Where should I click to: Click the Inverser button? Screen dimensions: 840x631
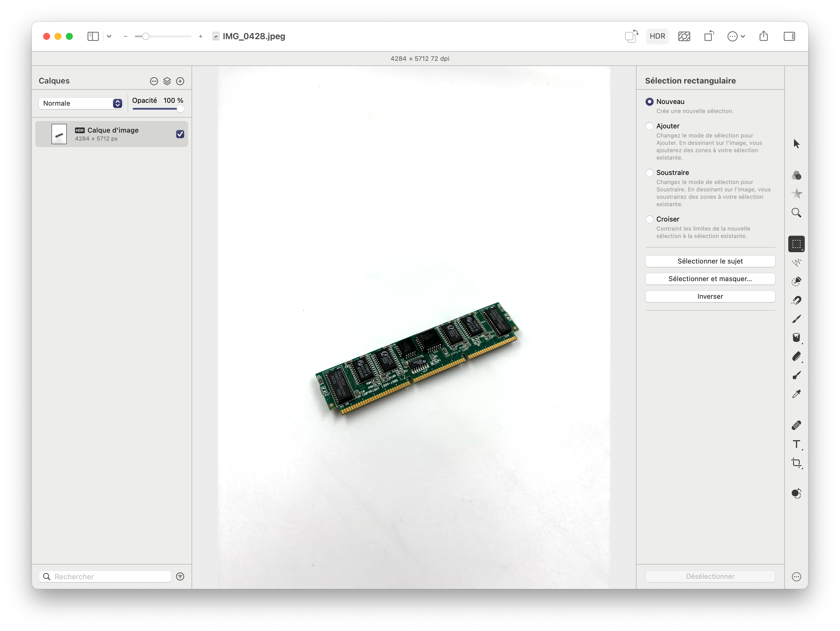pos(710,296)
